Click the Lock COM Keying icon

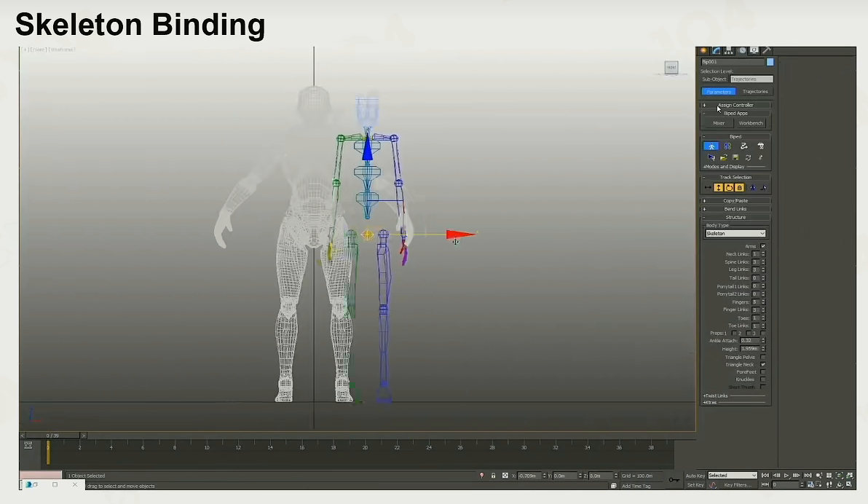(740, 188)
